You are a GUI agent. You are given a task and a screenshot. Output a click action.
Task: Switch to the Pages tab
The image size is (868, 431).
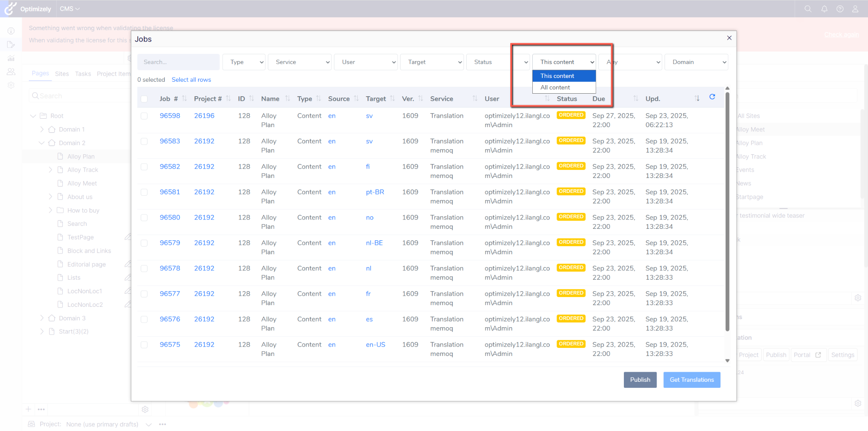[x=40, y=73]
